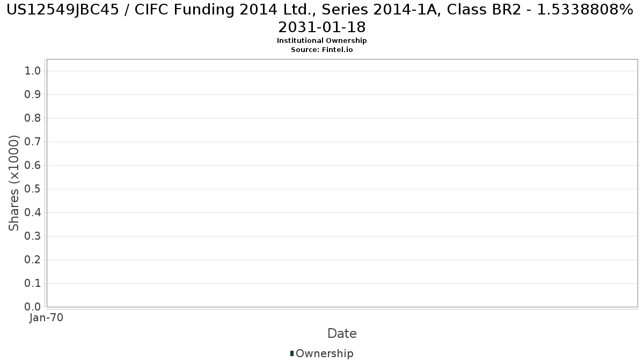The height and width of the screenshot is (362, 644).
Task: Click the 0.6 y-axis tick label
Action: coord(33,166)
